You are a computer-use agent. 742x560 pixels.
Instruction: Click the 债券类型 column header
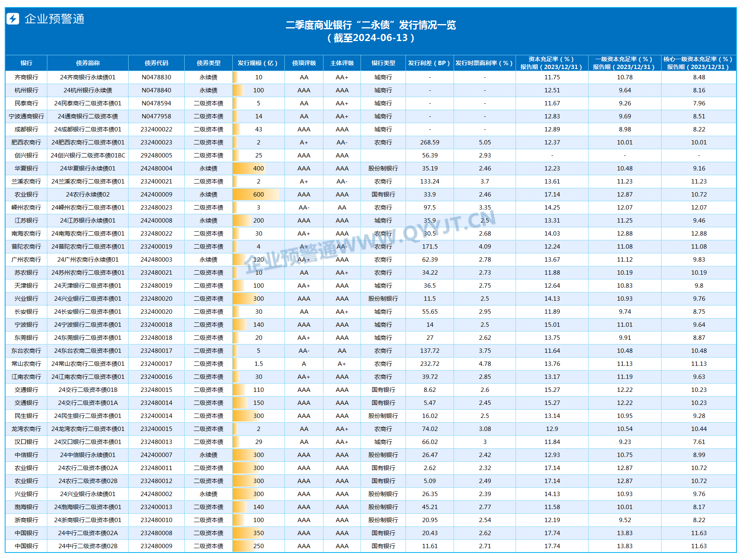pos(209,63)
